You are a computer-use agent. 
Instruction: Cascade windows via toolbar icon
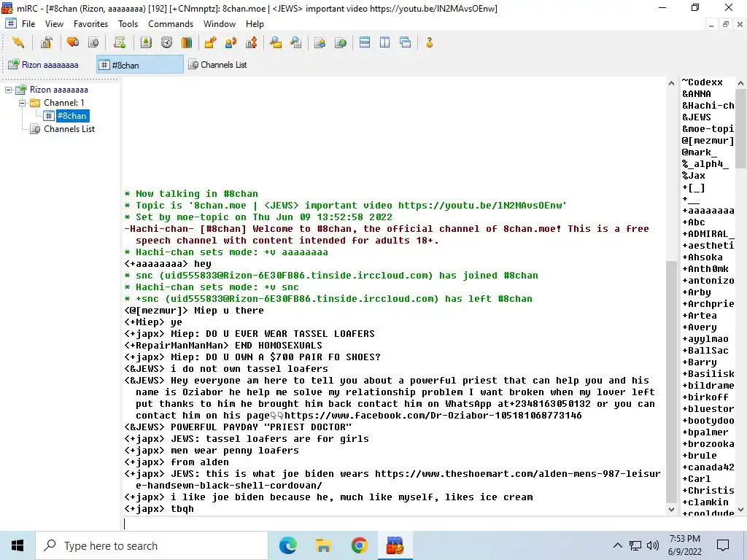[x=406, y=43]
